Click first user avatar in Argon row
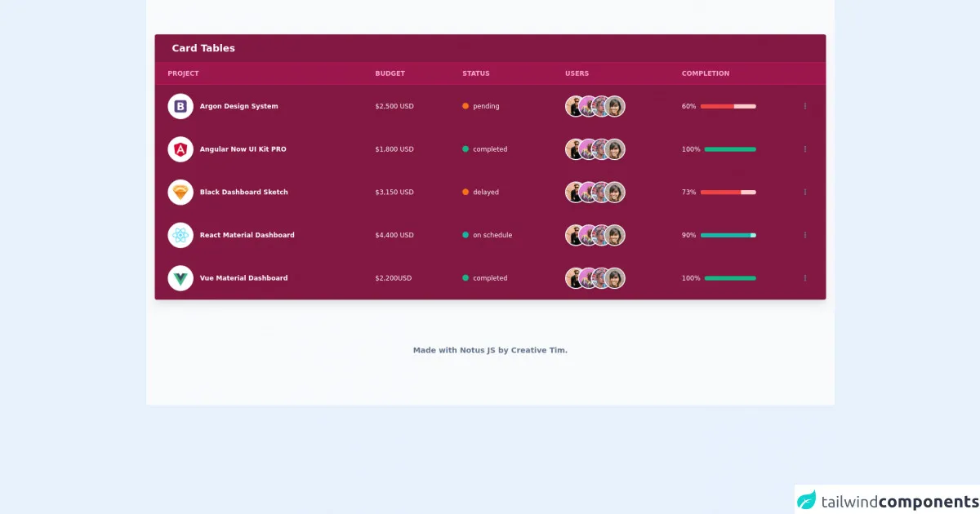 click(575, 106)
